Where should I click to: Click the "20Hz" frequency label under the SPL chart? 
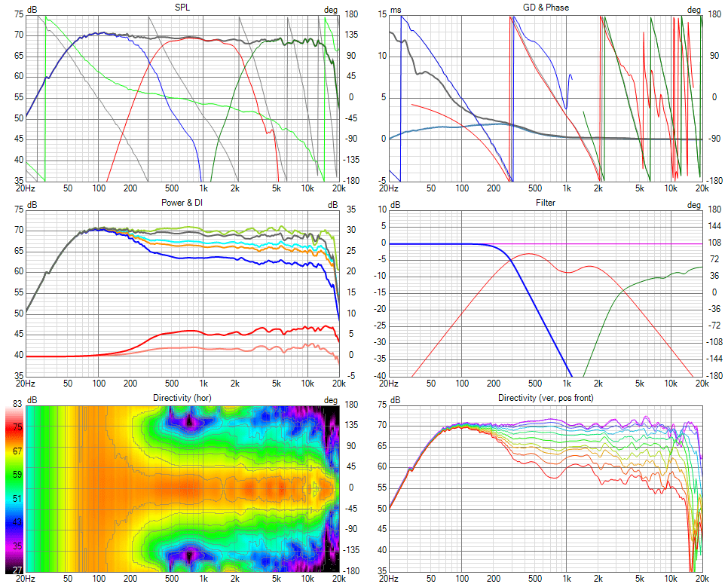pyautogui.click(x=26, y=188)
